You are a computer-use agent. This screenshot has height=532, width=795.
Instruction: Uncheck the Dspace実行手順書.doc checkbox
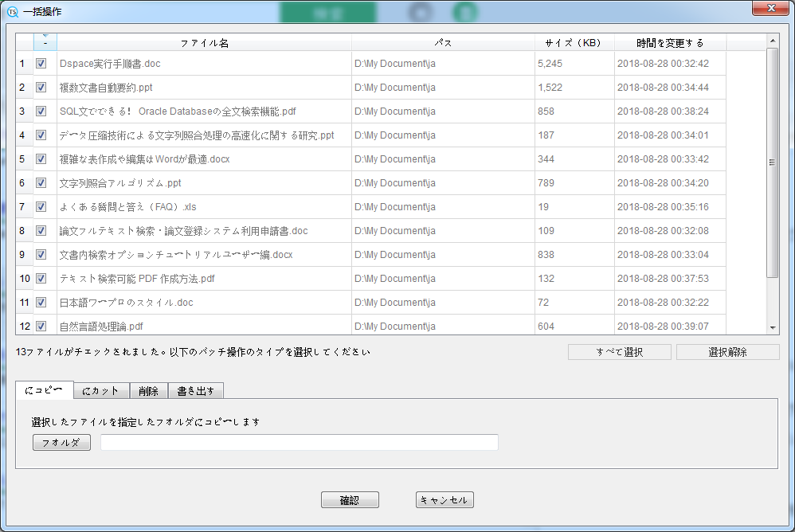(x=41, y=64)
